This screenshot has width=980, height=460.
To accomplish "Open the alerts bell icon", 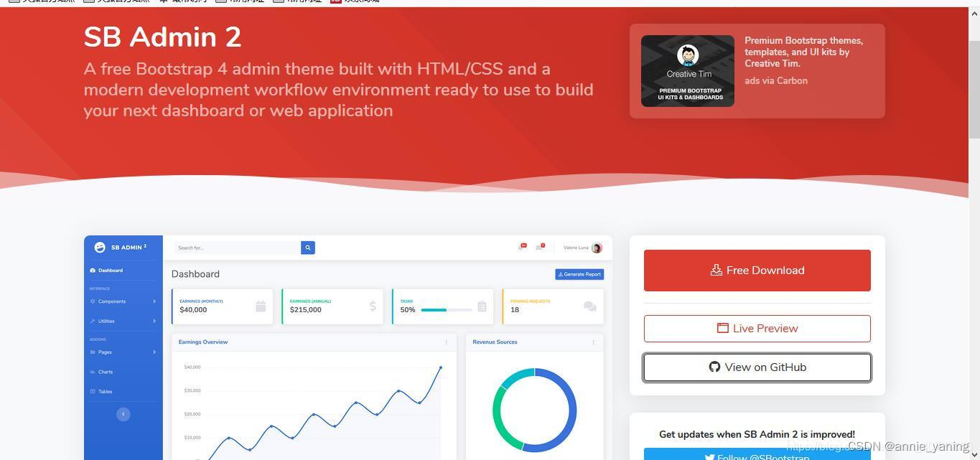I will pos(522,247).
